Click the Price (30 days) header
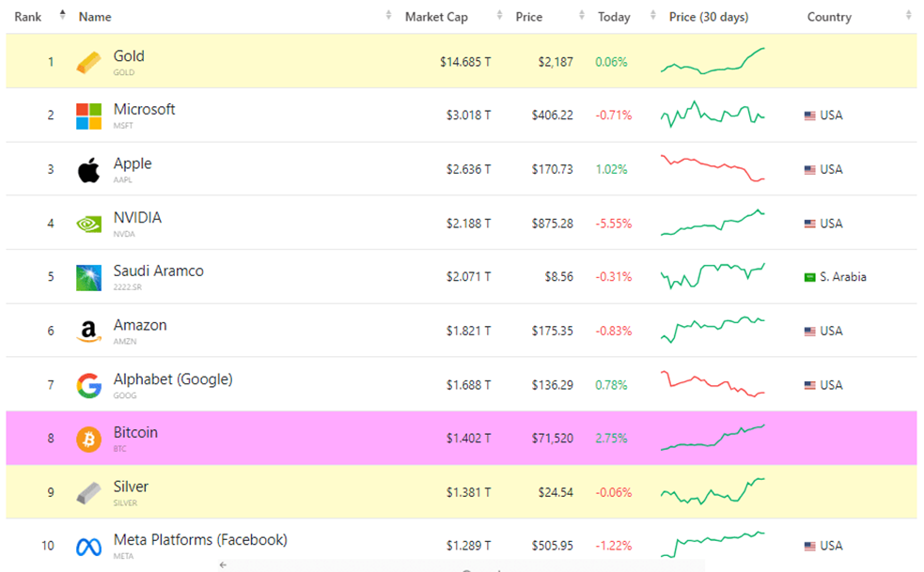The image size is (924, 572). (x=709, y=17)
